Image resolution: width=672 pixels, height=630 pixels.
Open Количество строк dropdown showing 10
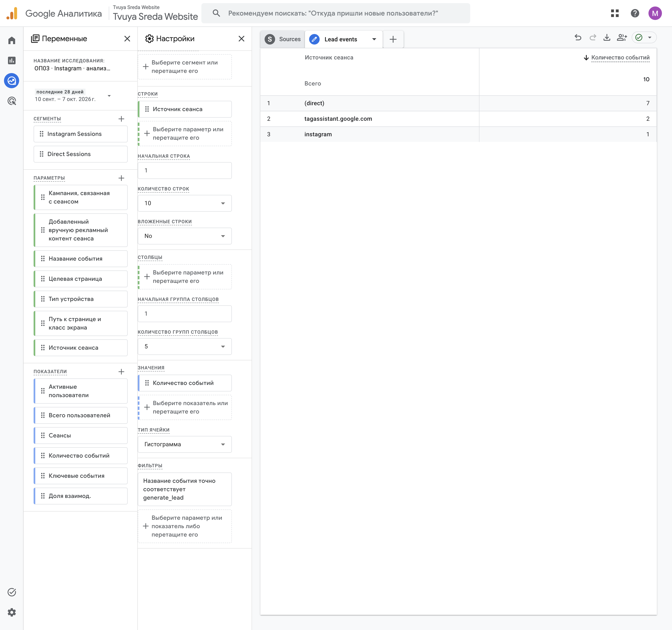[x=185, y=203]
